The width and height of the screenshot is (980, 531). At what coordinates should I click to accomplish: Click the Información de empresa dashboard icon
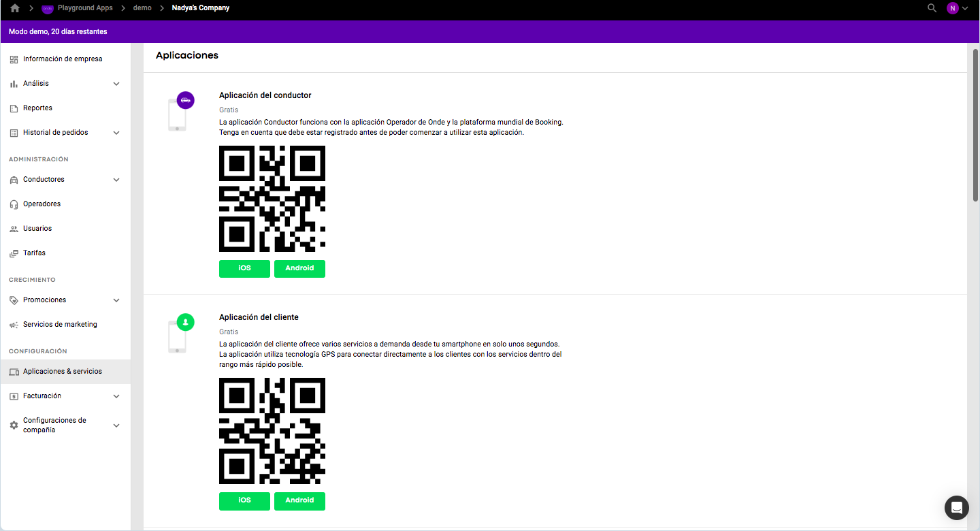coord(14,59)
